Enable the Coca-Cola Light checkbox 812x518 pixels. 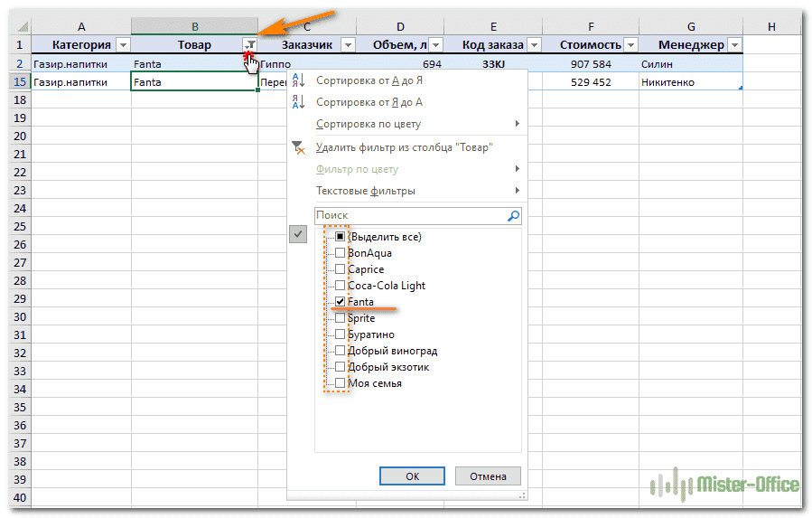tap(340, 286)
